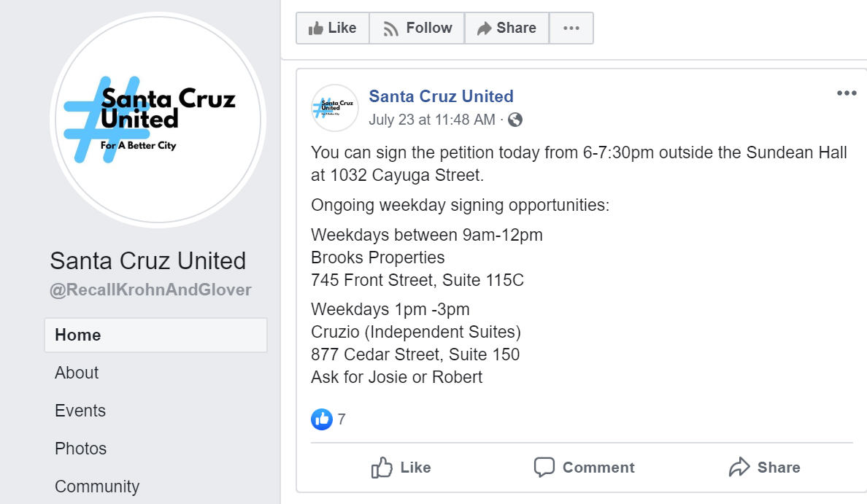867x504 pixels.
Task: Click the globe public audience icon
Action: coord(515,120)
